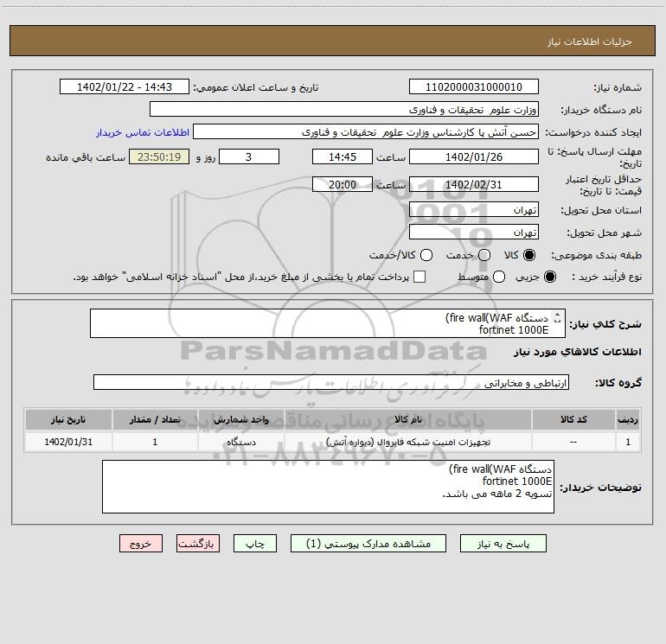The height and width of the screenshot is (644, 666).
Task: Click the خروج exit button
Action: pos(141,544)
